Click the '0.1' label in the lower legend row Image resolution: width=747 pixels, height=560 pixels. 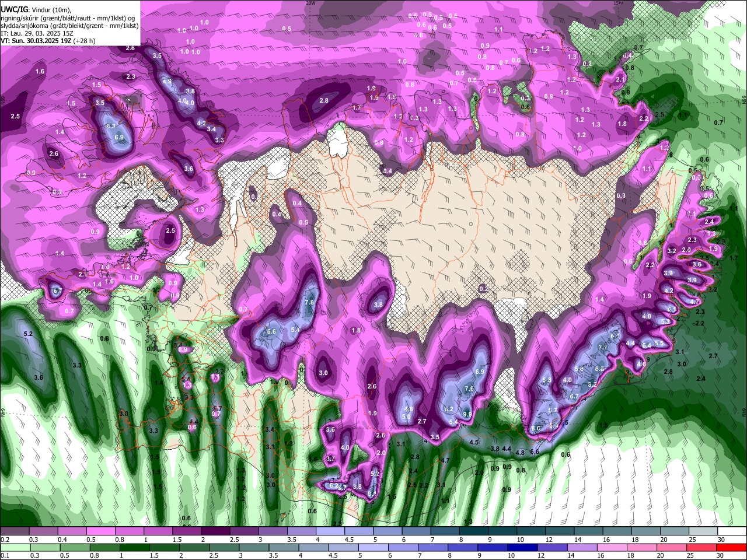pyautogui.click(x=5, y=555)
